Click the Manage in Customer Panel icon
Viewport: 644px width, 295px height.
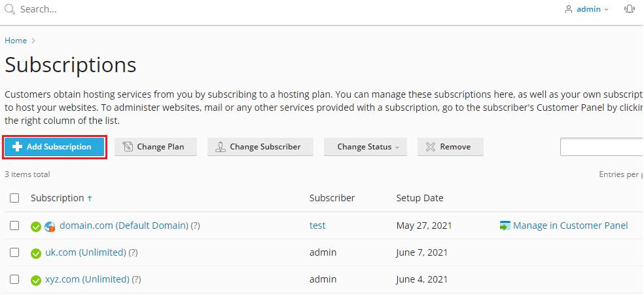tap(505, 226)
